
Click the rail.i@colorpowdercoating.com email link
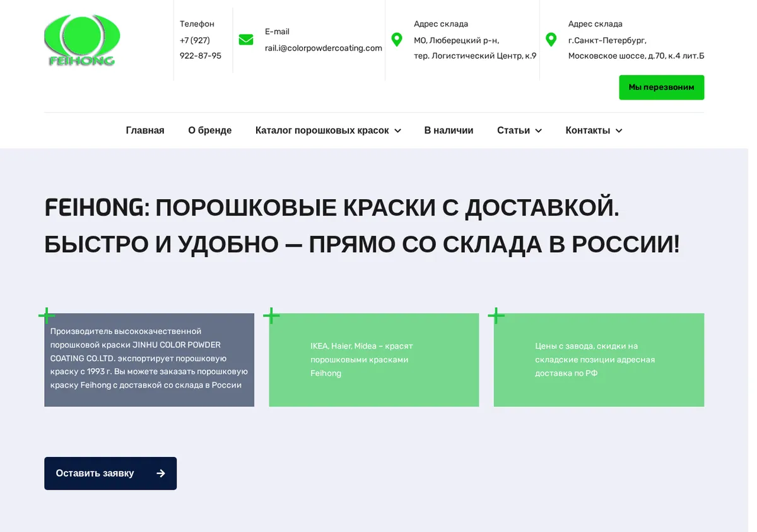324,48
